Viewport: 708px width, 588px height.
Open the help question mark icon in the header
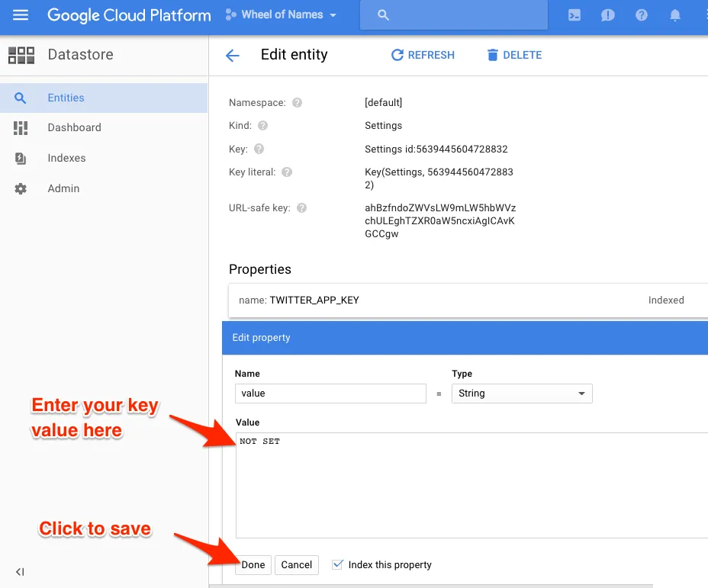[x=641, y=15]
